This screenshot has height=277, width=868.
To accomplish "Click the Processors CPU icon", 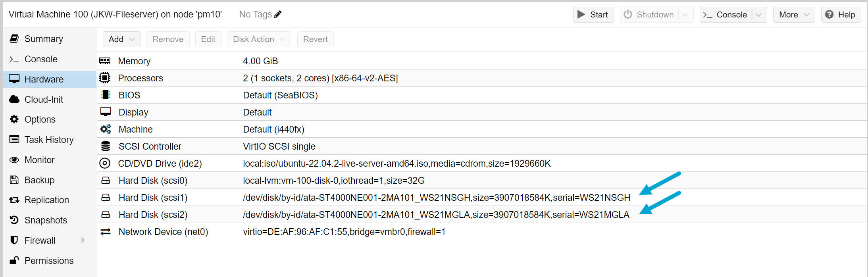I will click(x=105, y=78).
